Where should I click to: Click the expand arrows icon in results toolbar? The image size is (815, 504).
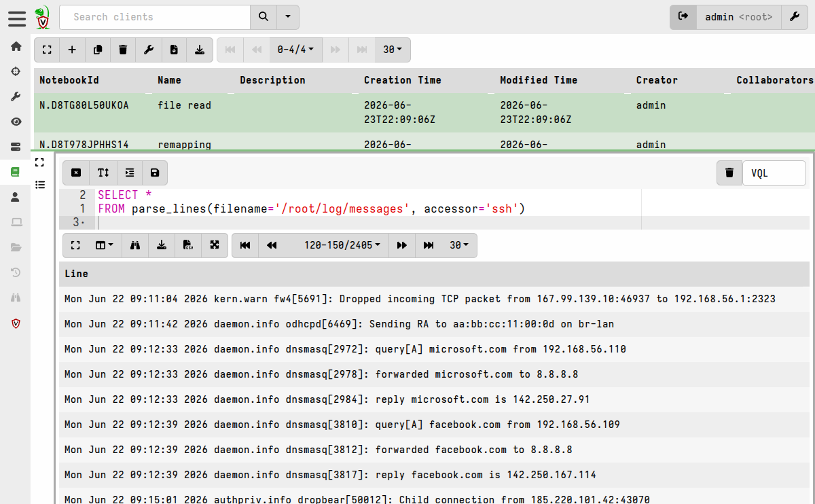coord(215,245)
